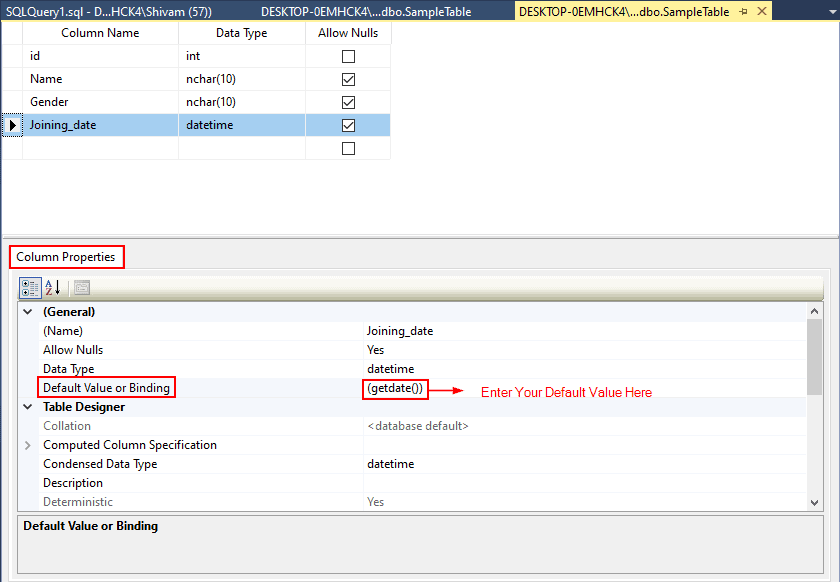Enable Allow Nulls for the id column

pyautogui.click(x=348, y=56)
